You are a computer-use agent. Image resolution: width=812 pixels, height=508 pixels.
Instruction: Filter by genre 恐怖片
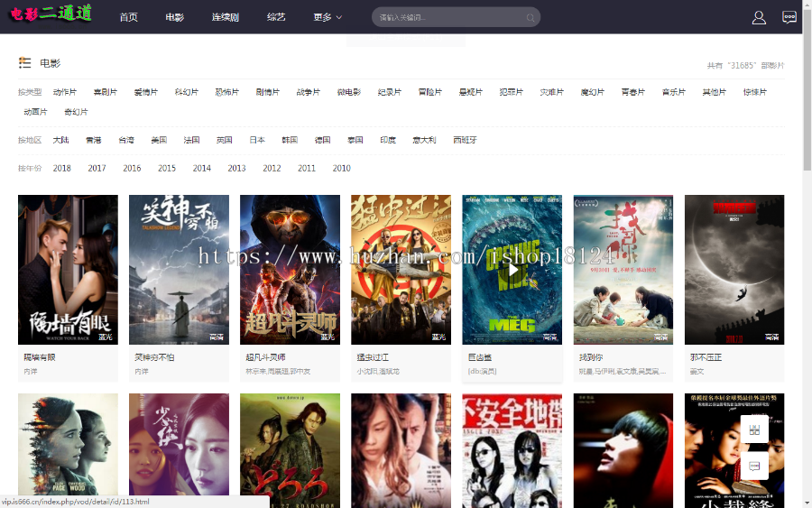tap(227, 92)
